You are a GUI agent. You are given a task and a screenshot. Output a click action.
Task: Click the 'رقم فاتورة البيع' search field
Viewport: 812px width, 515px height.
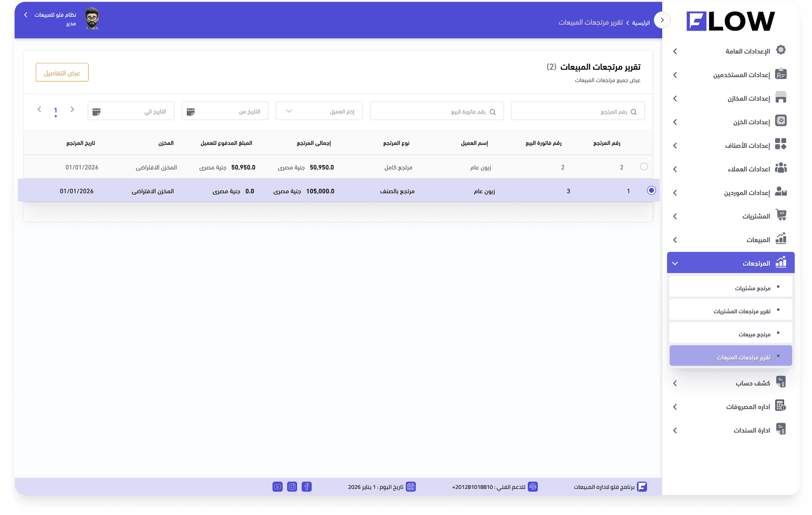tap(437, 112)
